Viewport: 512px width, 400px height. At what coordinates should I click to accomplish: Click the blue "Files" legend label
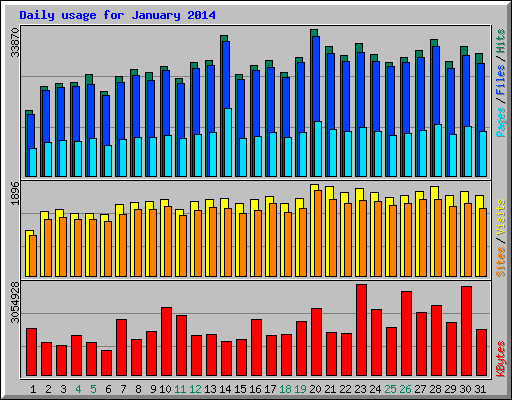[x=501, y=80]
